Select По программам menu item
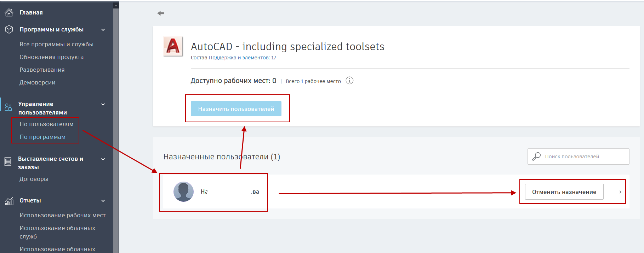This screenshot has width=644, height=253. click(x=42, y=137)
